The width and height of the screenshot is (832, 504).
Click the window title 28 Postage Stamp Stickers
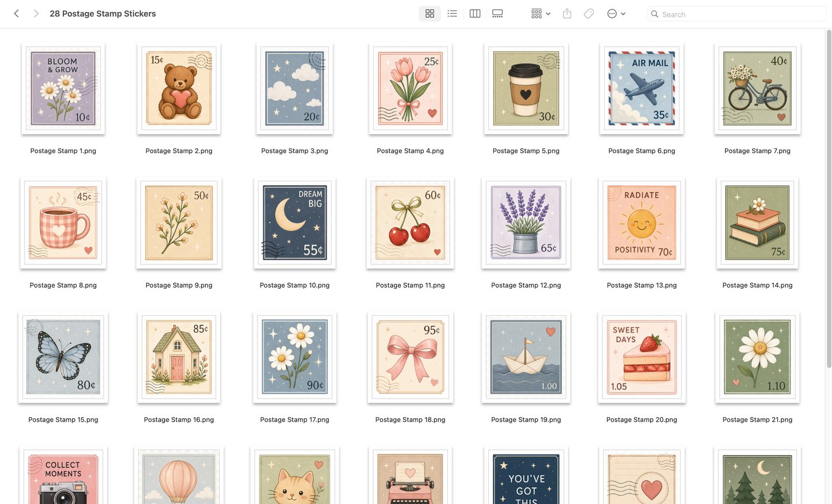pyautogui.click(x=102, y=13)
